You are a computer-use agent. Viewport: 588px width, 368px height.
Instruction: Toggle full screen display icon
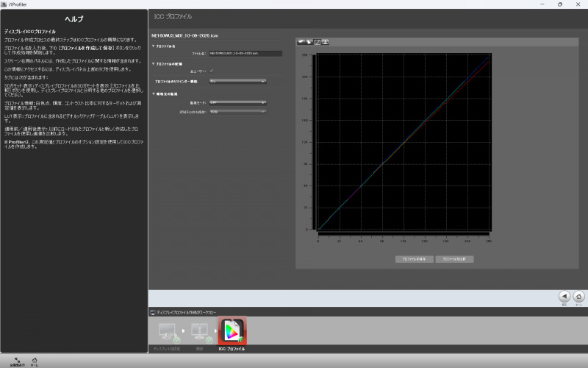(17, 361)
